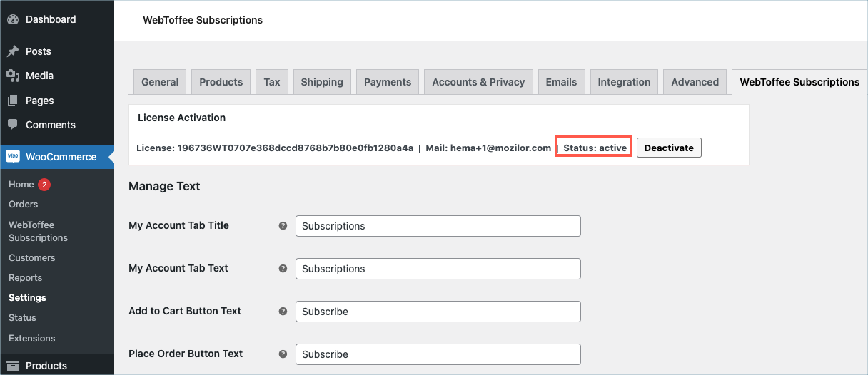The width and height of the screenshot is (868, 375).
Task: Click the Place Order Button Text field
Action: click(x=438, y=354)
